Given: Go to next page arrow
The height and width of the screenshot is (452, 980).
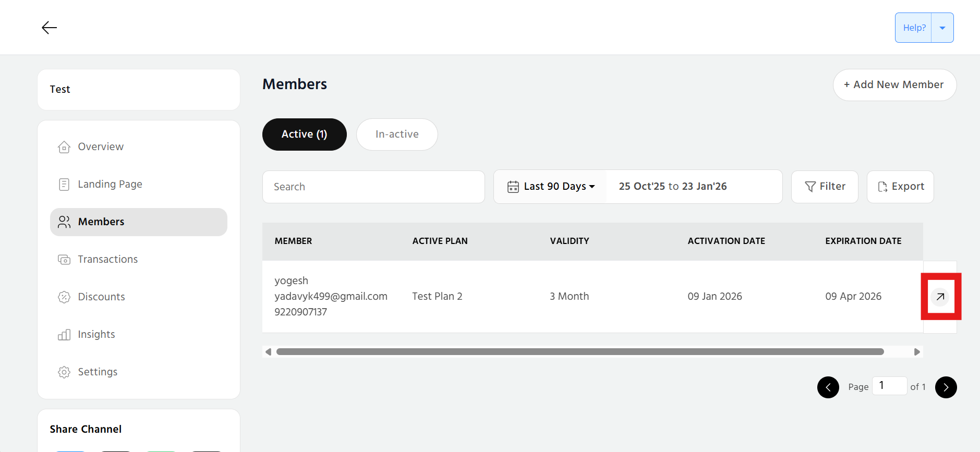Looking at the screenshot, I should [x=946, y=387].
